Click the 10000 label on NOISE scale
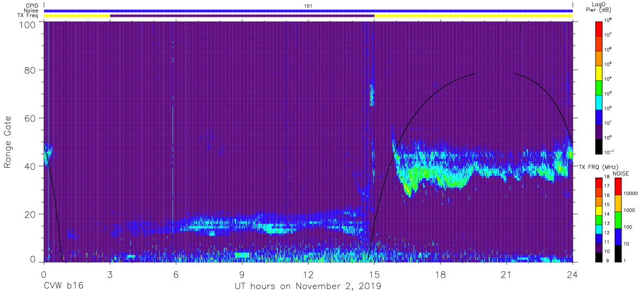Image resolution: width=644 pixels, height=297 pixels. (632, 193)
